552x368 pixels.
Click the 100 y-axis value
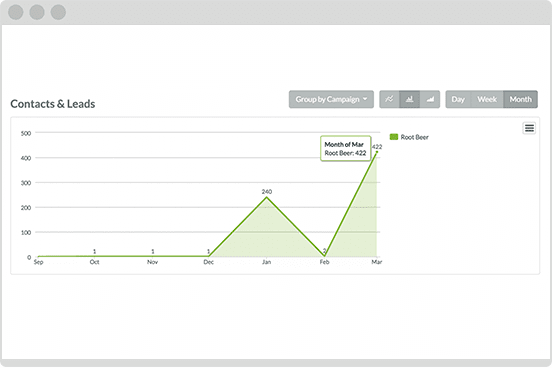[26, 232]
